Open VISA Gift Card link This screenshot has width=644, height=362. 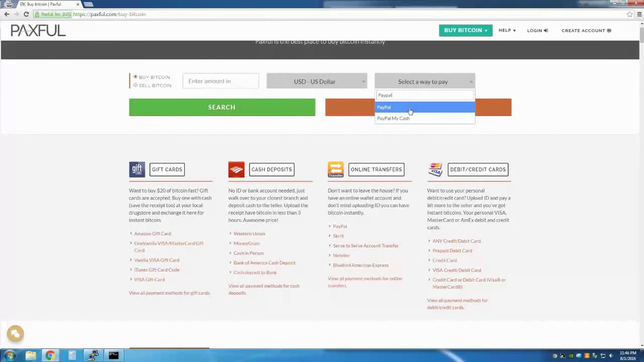pos(149,280)
